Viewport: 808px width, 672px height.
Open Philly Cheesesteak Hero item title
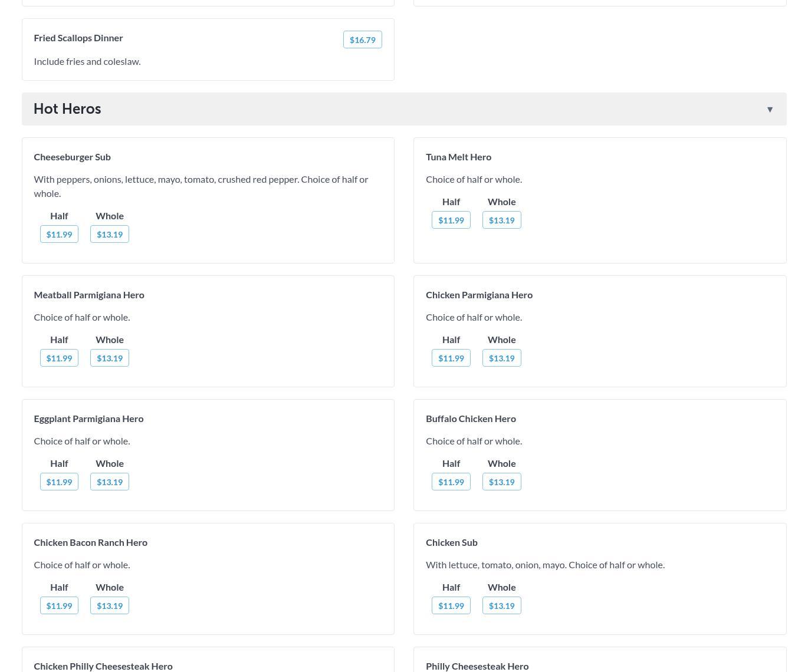coord(477,666)
